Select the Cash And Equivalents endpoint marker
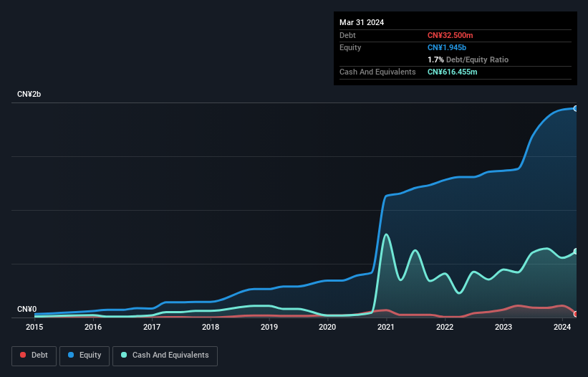Viewport: 588px width, 377px height. click(576, 252)
